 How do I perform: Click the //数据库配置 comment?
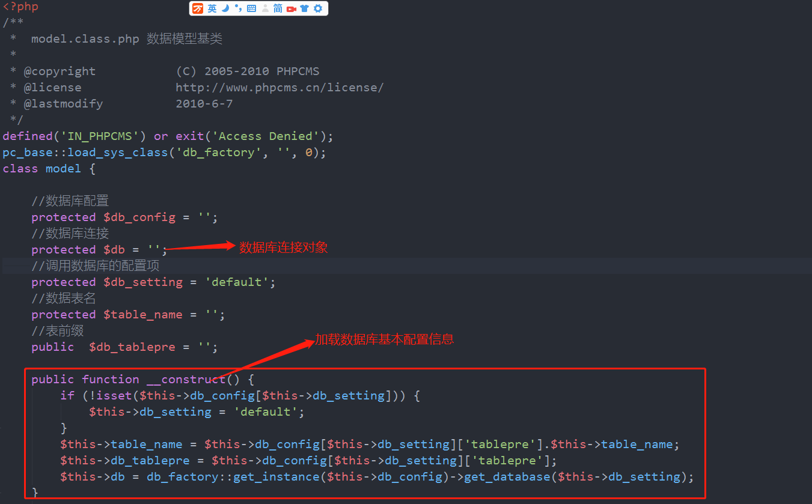tap(70, 201)
